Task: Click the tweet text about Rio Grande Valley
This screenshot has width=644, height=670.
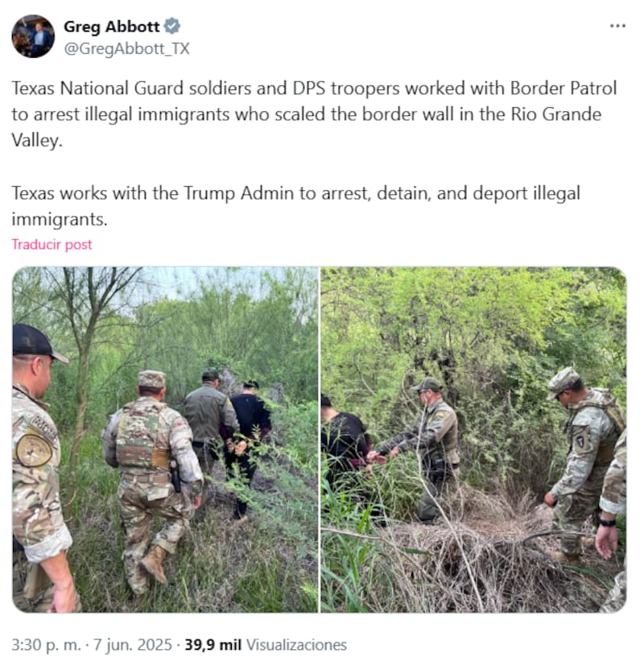Action: click(x=314, y=114)
